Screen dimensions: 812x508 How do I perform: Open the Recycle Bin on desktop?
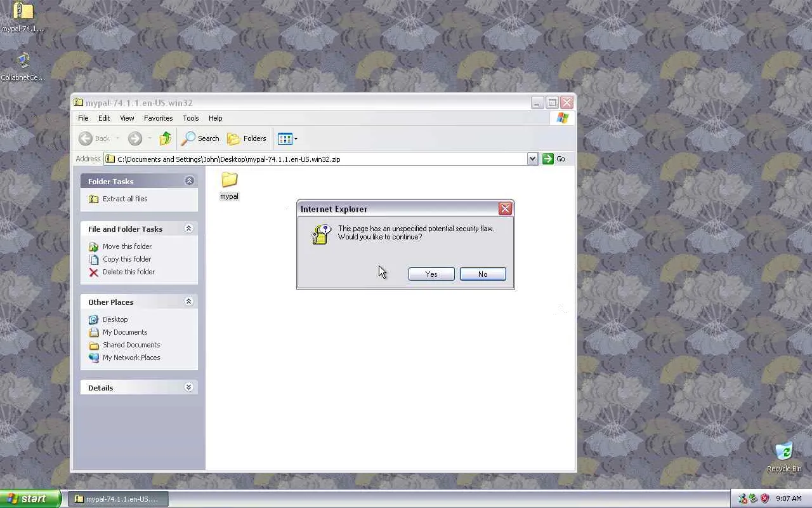(784, 457)
